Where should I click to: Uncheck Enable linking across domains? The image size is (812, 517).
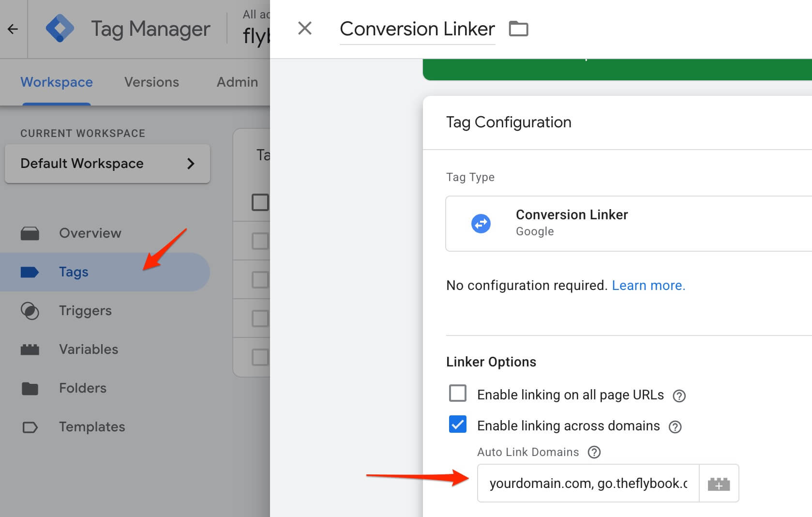tap(458, 425)
